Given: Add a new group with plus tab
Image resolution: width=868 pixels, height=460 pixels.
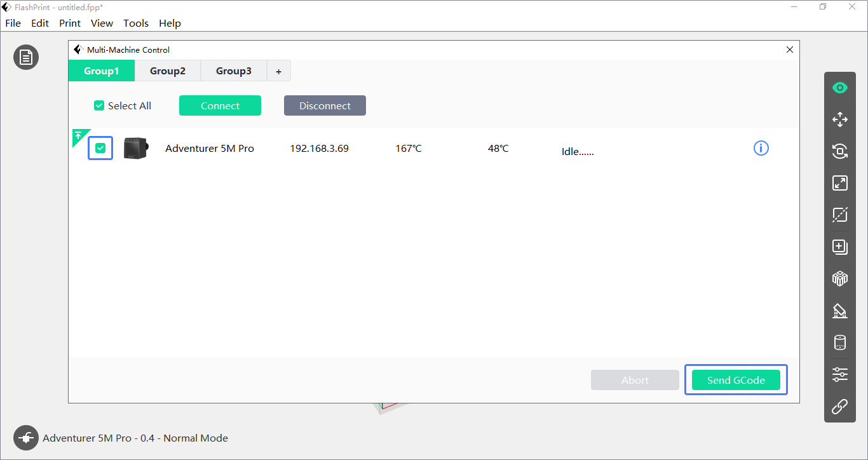Looking at the screenshot, I should click(278, 71).
